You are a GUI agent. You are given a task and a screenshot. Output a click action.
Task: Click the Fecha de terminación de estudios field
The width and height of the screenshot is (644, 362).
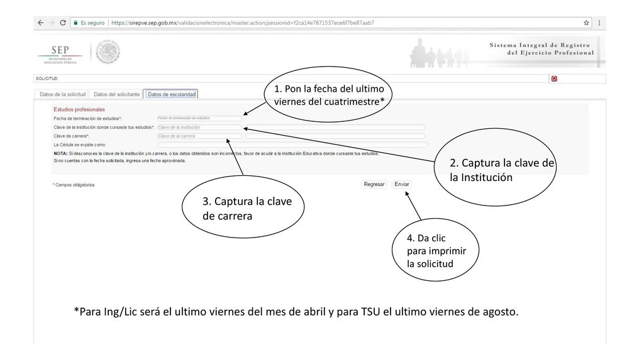tap(199, 118)
